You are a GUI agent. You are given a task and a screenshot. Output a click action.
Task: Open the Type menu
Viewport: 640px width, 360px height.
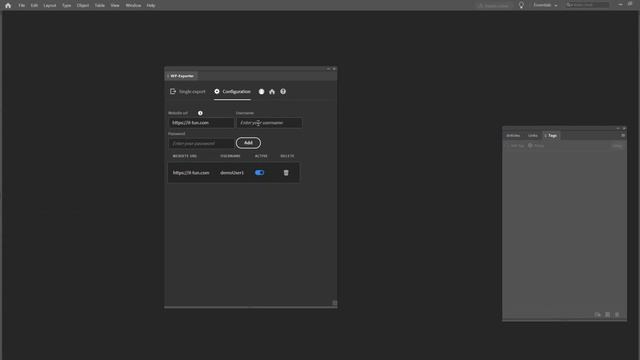coord(67,5)
